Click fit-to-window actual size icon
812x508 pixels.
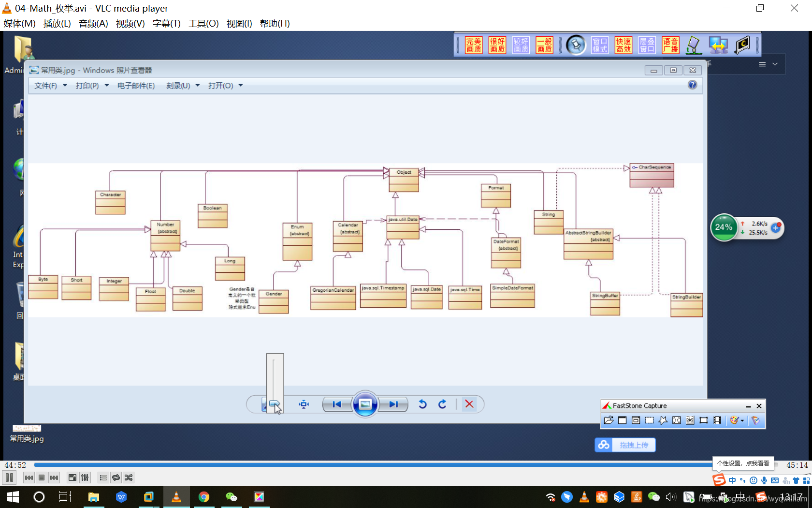point(304,404)
